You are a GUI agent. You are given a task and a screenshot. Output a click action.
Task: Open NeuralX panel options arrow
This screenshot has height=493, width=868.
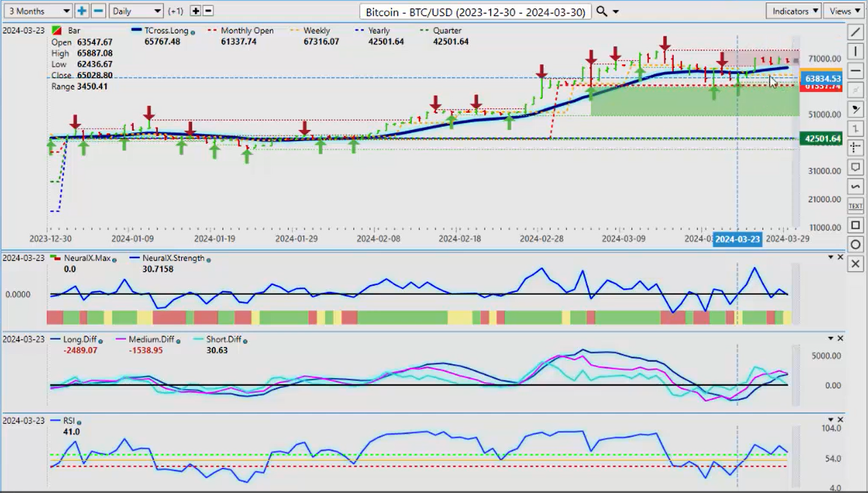pos(831,257)
